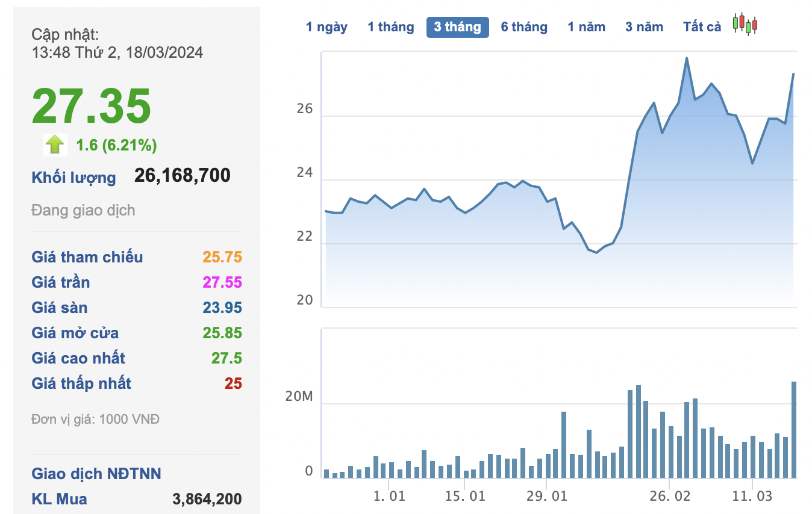Click the 'Cập nhật:' label
The height and width of the screenshot is (514, 812).
pos(65,34)
